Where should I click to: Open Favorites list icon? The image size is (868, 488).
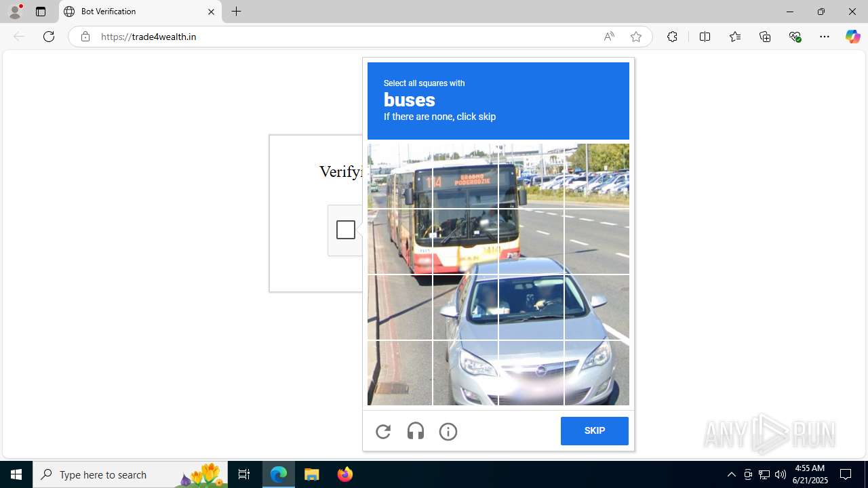click(734, 37)
